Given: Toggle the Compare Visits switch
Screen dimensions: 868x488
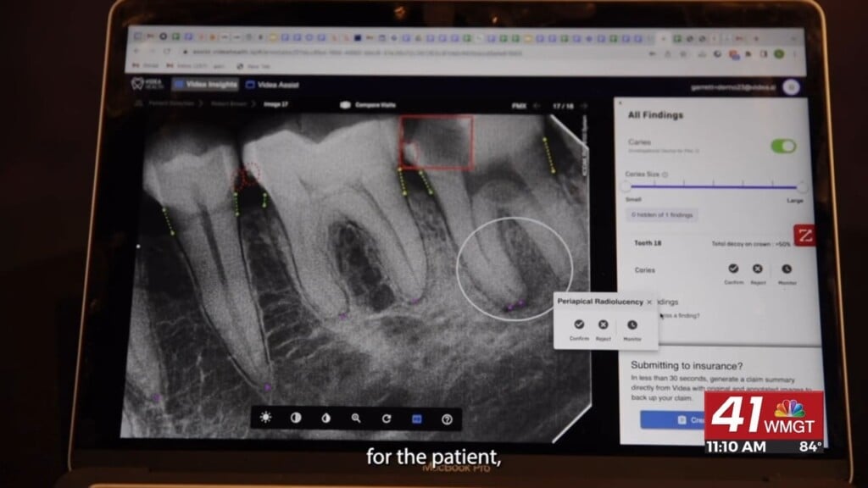Looking at the screenshot, I should click(345, 104).
